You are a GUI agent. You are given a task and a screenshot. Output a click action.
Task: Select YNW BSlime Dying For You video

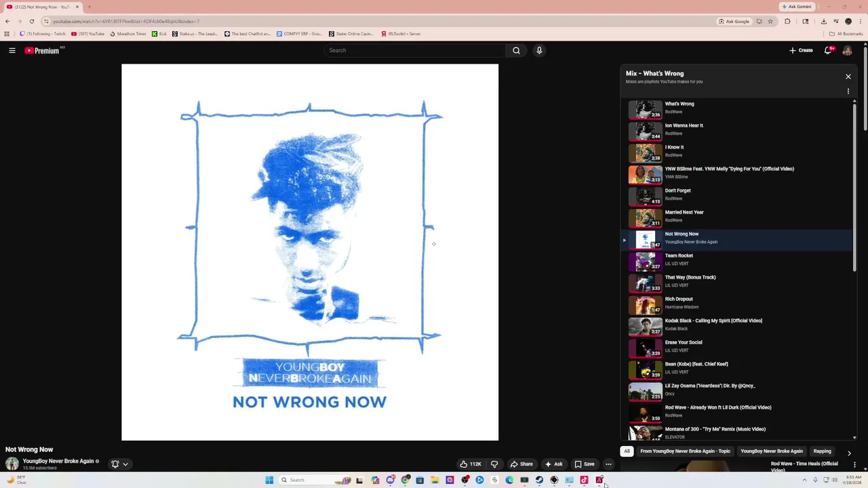pos(737,174)
